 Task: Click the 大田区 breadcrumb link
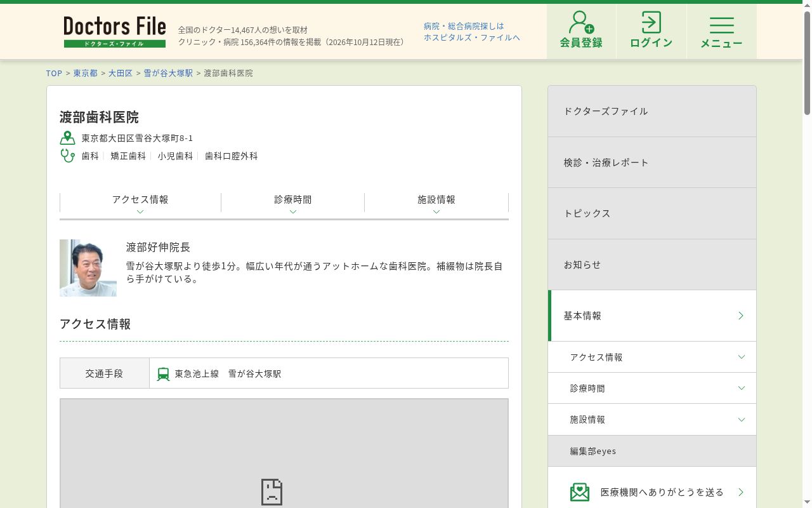coord(120,73)
